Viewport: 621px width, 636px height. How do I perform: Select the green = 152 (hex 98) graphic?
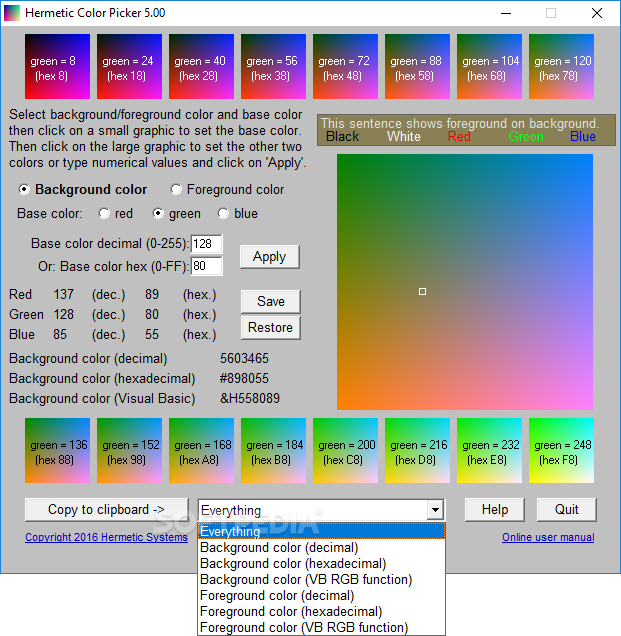click(129, 451)
